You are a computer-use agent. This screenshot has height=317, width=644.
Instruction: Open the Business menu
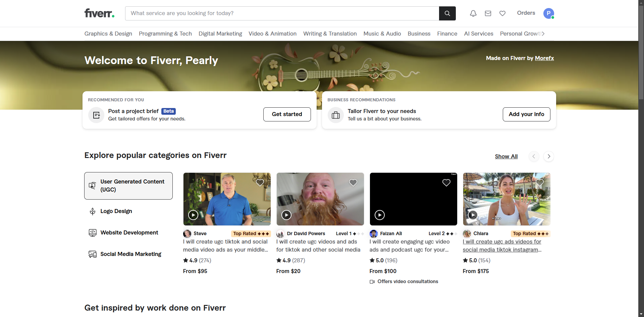(x=419, y=34)
